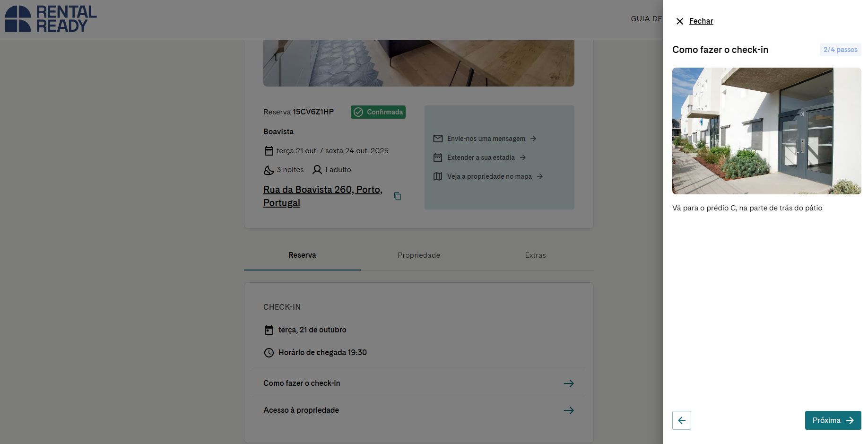The width and height of the screenshot is (868, 444).
Task: Open the check-in step building photo
Action: click(x=767, y=131)
